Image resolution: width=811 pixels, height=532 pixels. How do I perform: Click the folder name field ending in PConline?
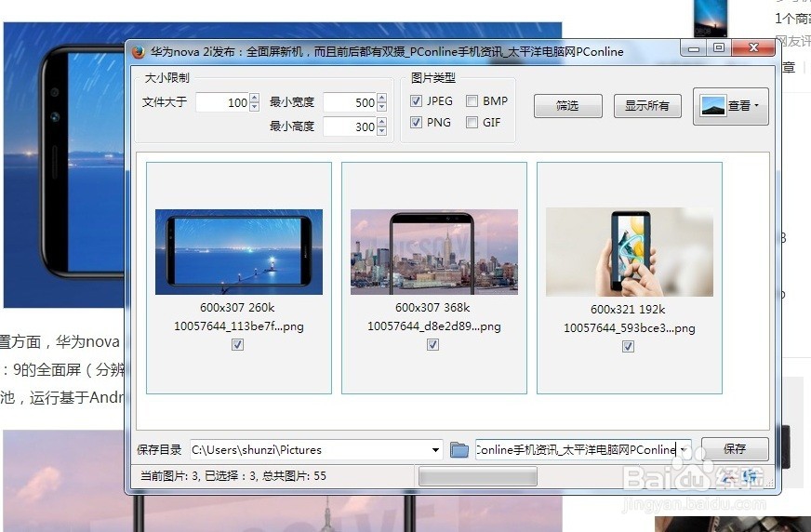[577, 450]
